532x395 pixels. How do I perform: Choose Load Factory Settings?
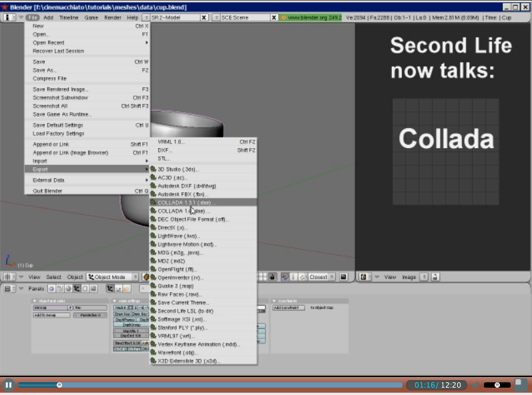pyautogui.click(x=87, y=133)
